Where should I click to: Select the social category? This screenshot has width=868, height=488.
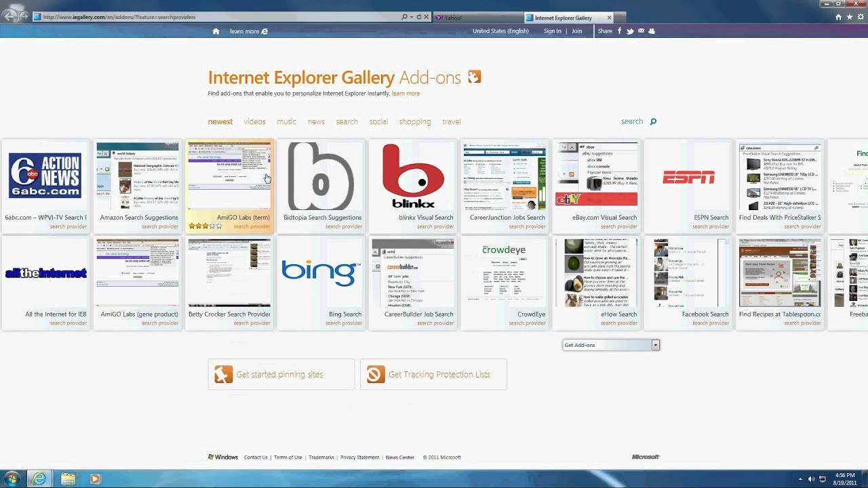coord(378,121)
